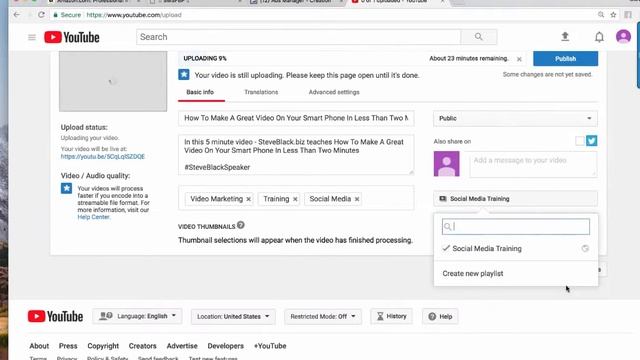Viewport: 640px width, 360px height.
Task: Cancel upload with the X icon
Action: [519, 59]
